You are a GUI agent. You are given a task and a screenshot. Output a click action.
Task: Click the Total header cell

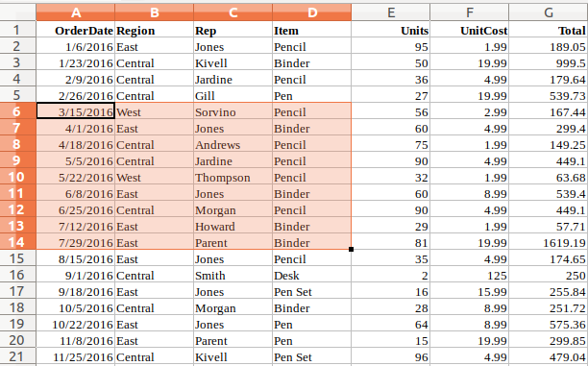[x=549, y=30]
